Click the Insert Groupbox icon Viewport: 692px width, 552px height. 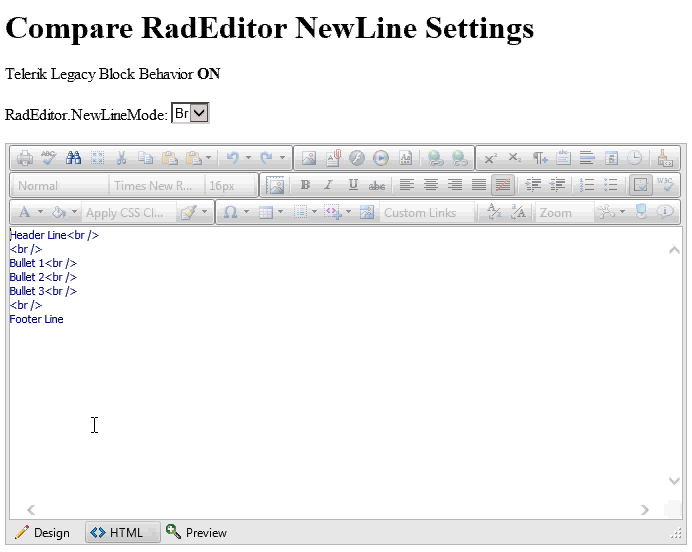tap(563, 158)
